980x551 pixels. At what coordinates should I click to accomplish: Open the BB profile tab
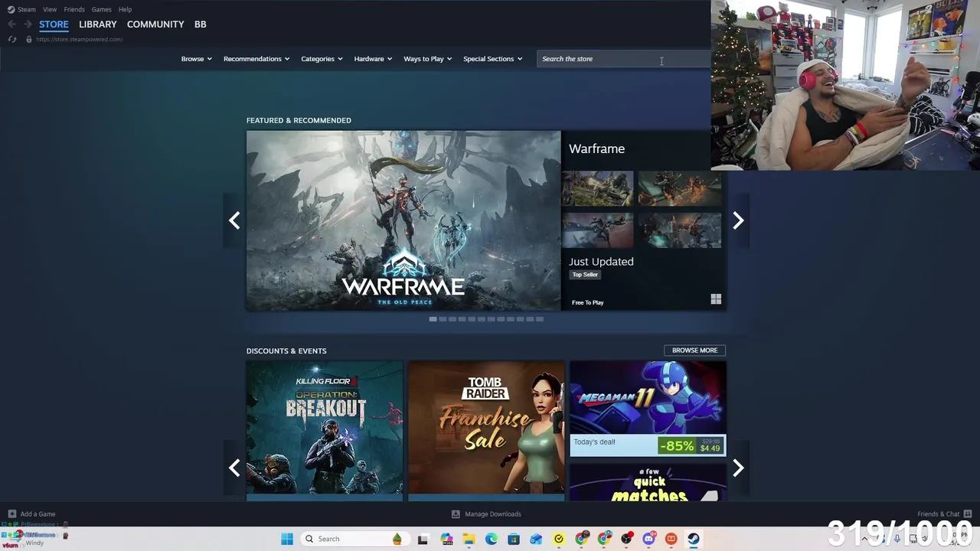coord(201,24)
